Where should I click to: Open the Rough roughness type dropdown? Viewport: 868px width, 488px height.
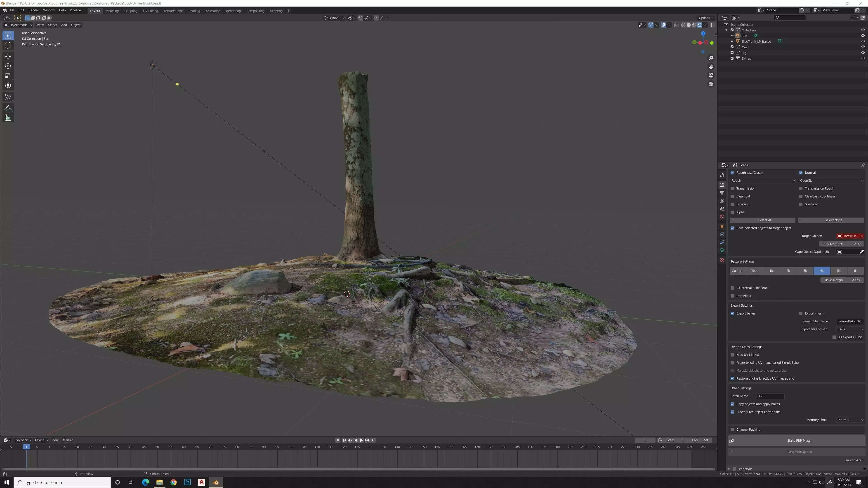(762, 181)
